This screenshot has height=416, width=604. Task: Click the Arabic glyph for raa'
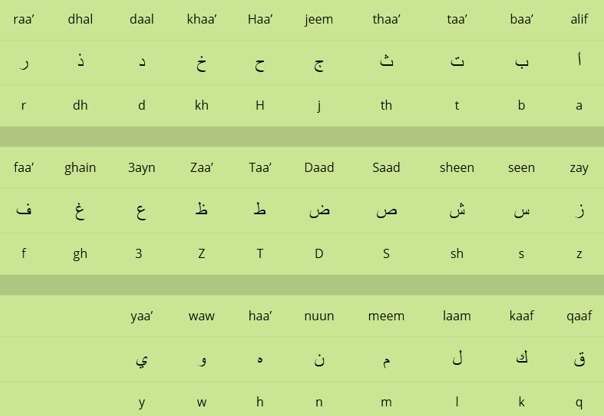point(24,64)
